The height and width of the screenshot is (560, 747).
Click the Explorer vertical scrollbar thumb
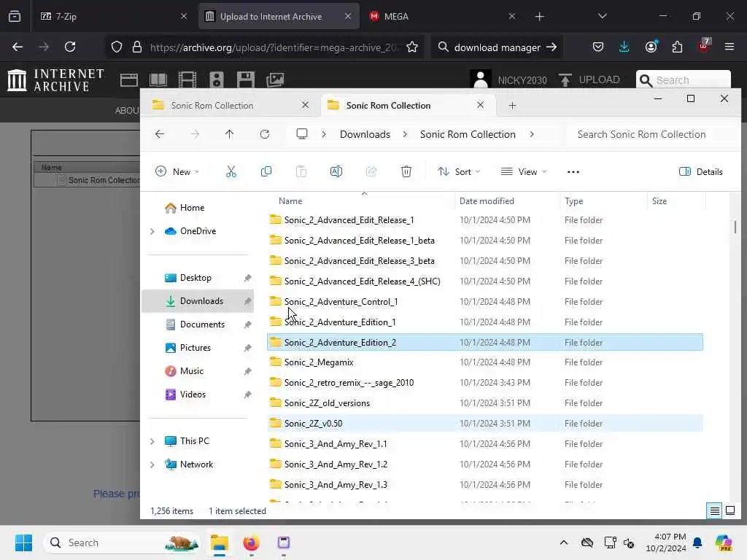[735, 227]
